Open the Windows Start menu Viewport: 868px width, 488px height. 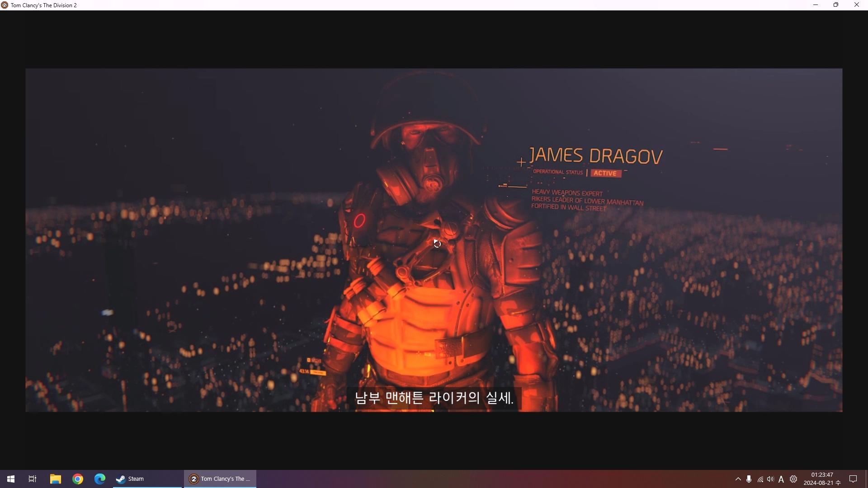11,479
